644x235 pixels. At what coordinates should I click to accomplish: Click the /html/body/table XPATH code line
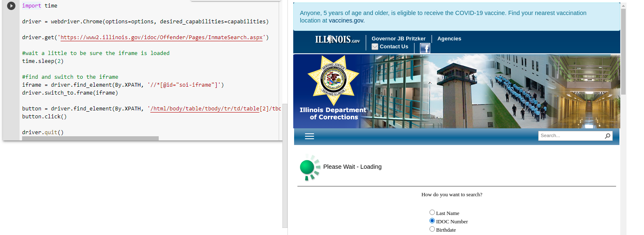pyautogui.click(x=152, y=109)
